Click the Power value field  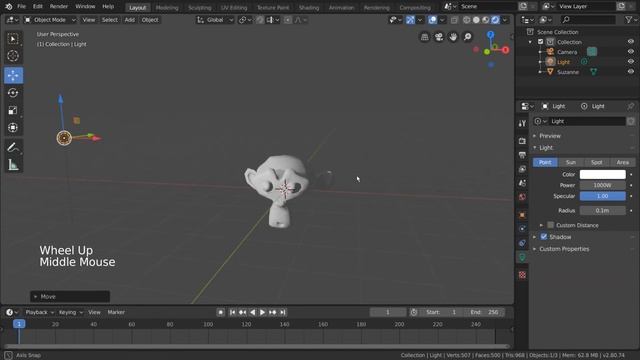(602, 185)
